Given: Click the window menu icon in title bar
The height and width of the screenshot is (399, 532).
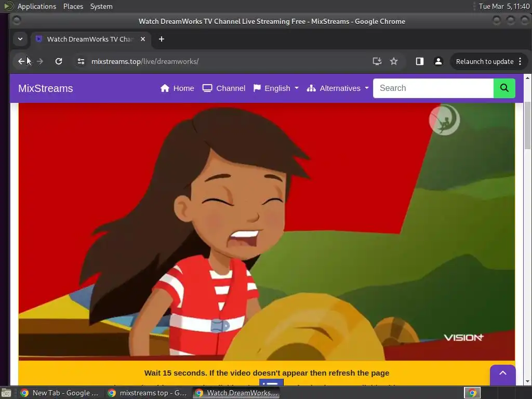Looking at the screenshot, I should (x=16, y=21).
